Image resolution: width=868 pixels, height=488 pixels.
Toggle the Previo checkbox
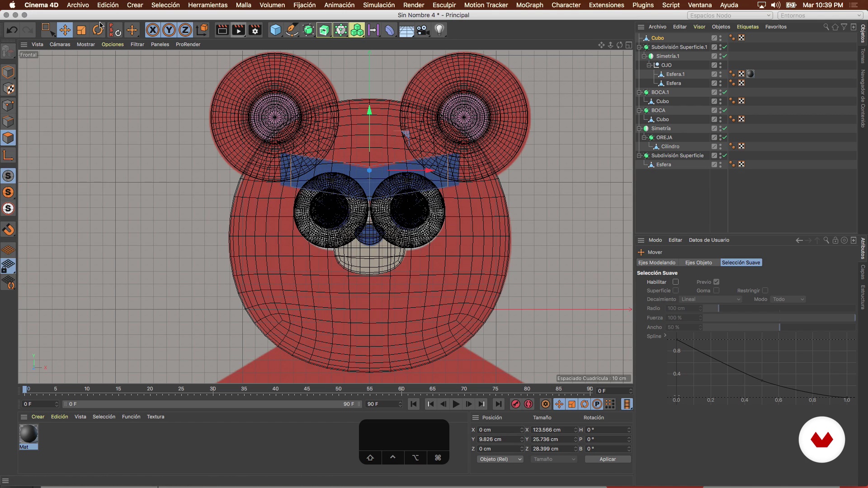click(x=716, y=282)
